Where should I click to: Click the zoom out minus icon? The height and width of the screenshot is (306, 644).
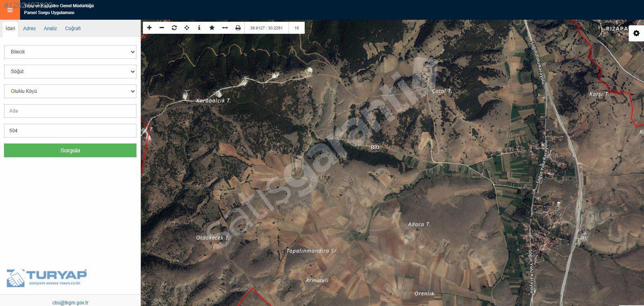(162, 28)
